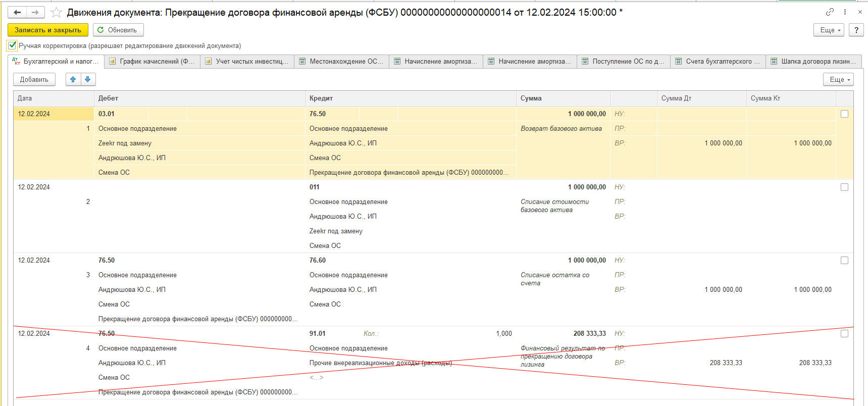This screenshot has width=868, height=406.
Task: Click the forward navigation arrow
Action: [35, 12]
